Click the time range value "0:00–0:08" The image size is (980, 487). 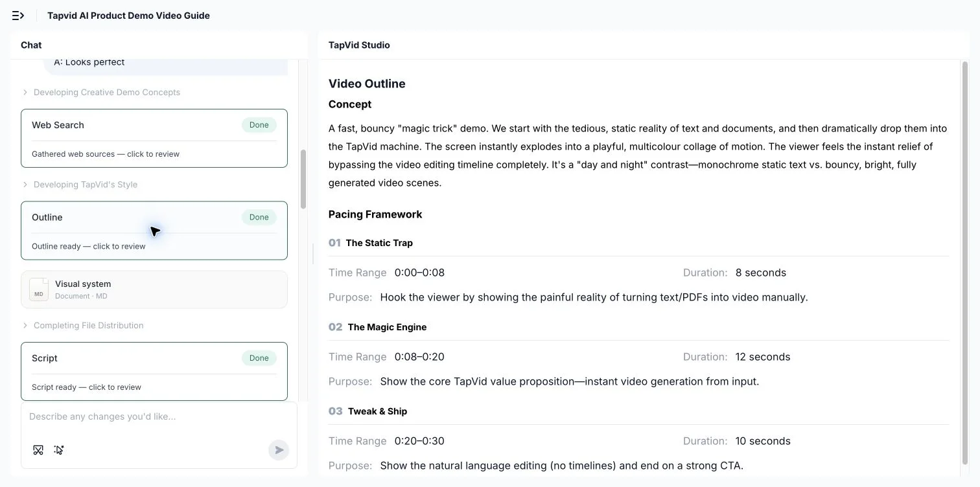click(419, 273)
